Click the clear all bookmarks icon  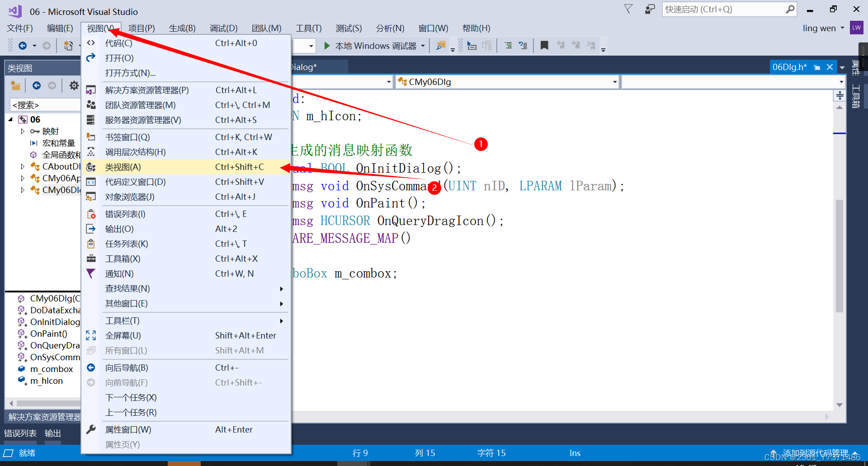(591, 45)
